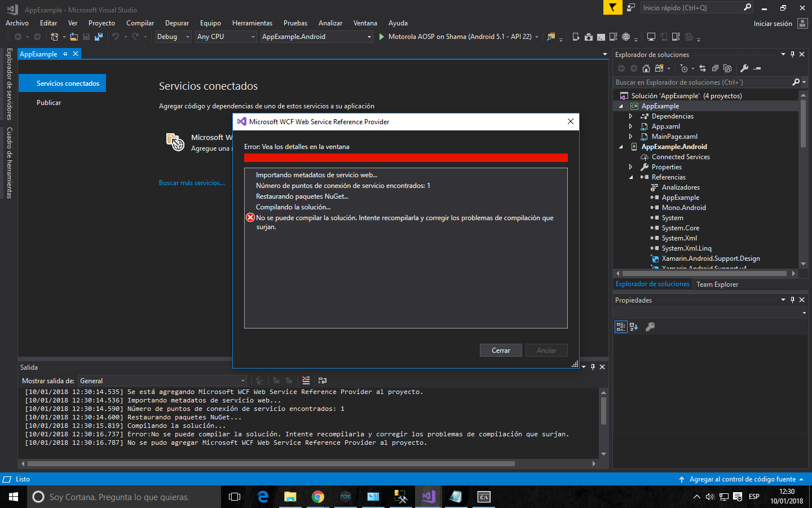This screenshot has height=508, width=812.
Task: Open the Herramientas menu
Action: (x=252, y=23)
